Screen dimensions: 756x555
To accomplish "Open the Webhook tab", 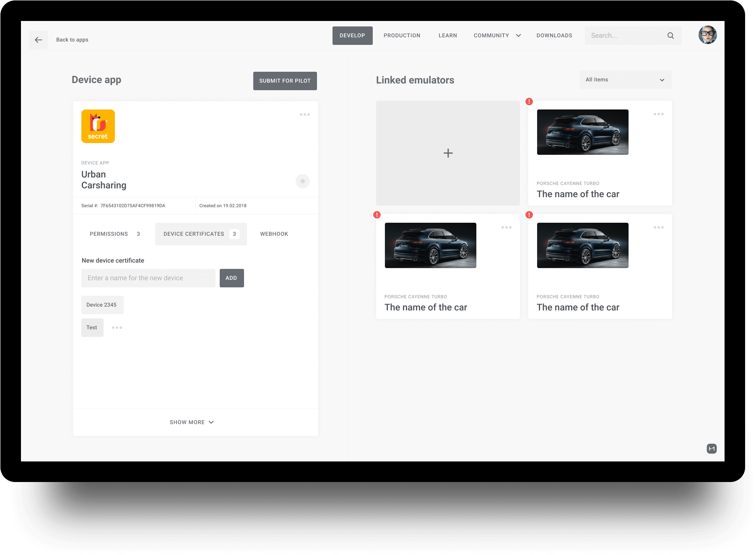I will coord(274,234).
